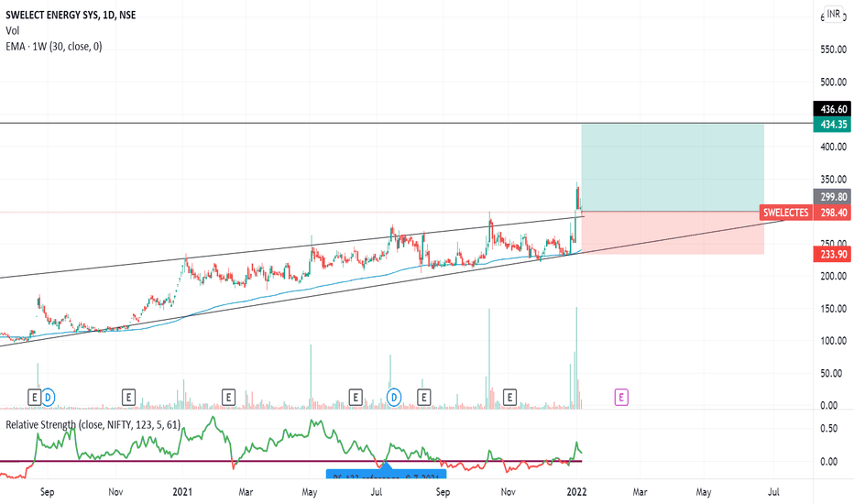The image size is (854, 504).
Task: Select red stop-loss zone of long position
Action: (x=673, y=233)
